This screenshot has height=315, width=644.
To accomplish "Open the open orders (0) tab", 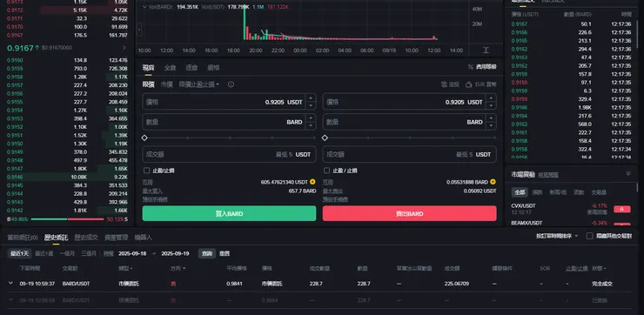I will click(23, 238).
